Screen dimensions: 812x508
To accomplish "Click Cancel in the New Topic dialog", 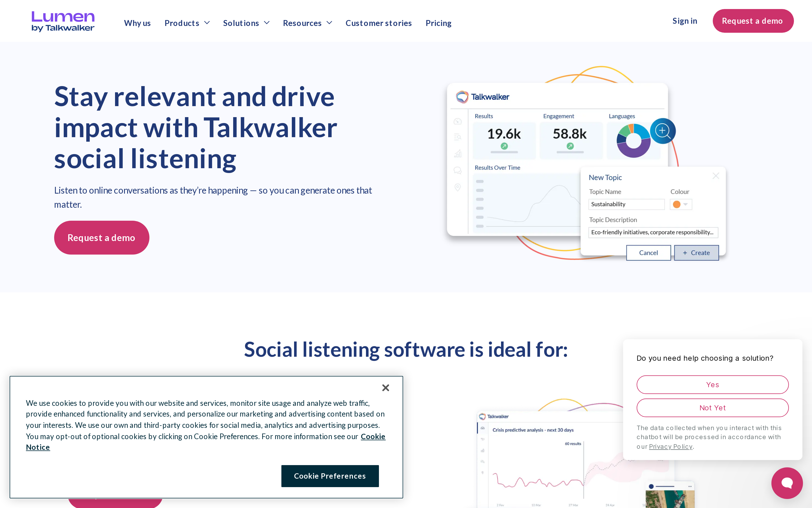I will point(648,253).
